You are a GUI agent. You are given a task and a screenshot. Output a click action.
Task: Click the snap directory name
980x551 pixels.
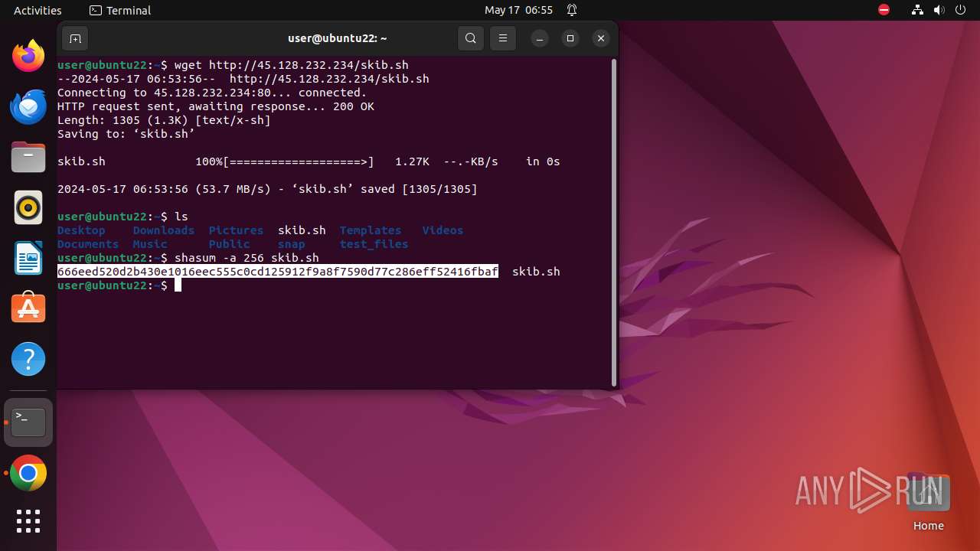pyautogui.click(x=292, y=244)
